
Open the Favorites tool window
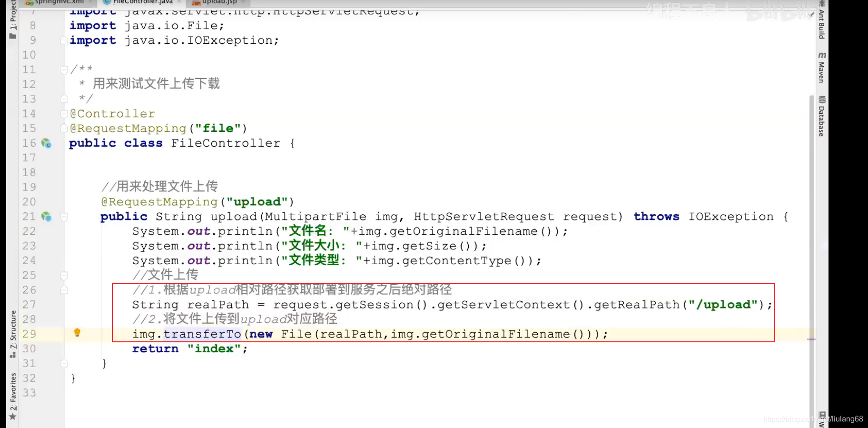13,397
